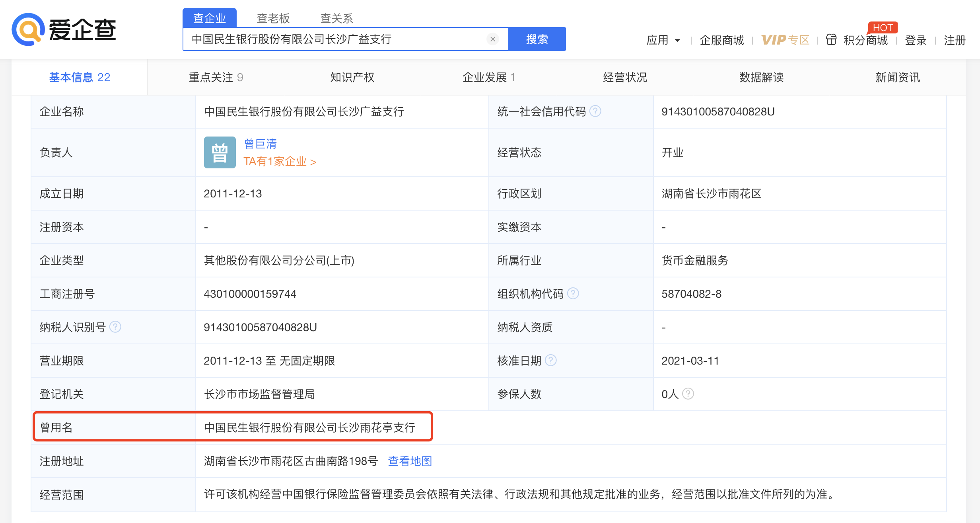
Task: Click help icon beside 组织机构代码
Action: tap(573, 293)
